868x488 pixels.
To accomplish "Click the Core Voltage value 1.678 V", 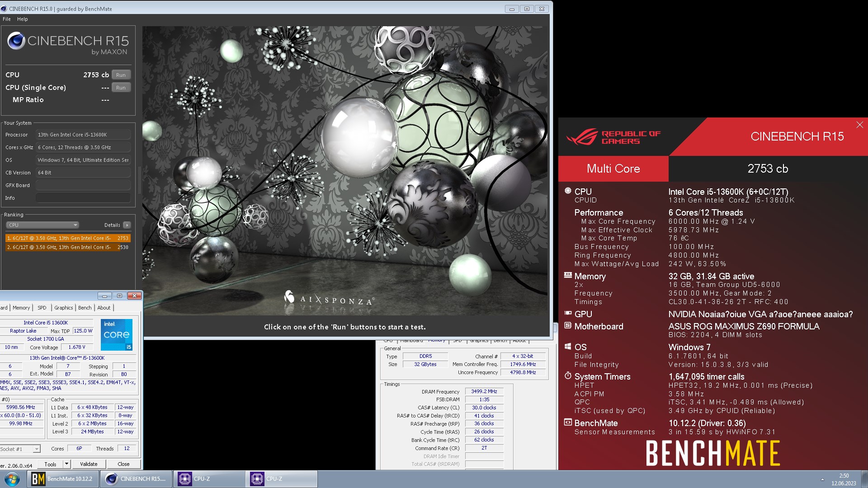I will coord(77,347).
